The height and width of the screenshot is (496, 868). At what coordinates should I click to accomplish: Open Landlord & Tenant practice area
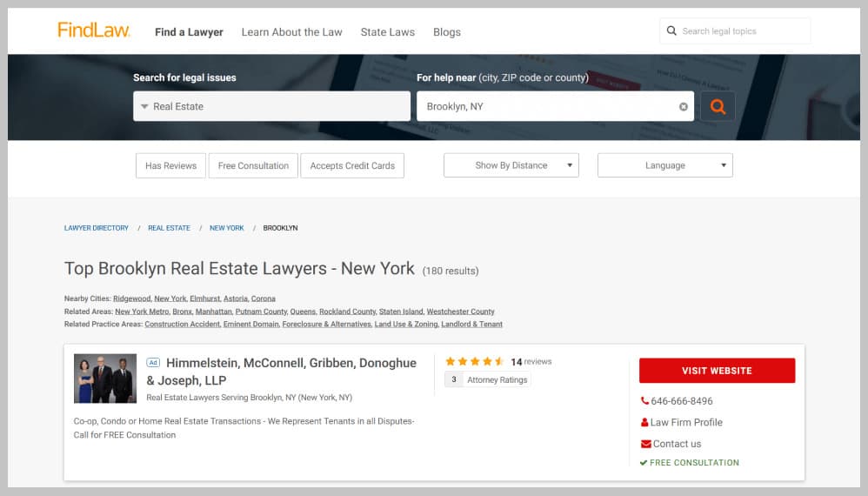pos(471,325)
